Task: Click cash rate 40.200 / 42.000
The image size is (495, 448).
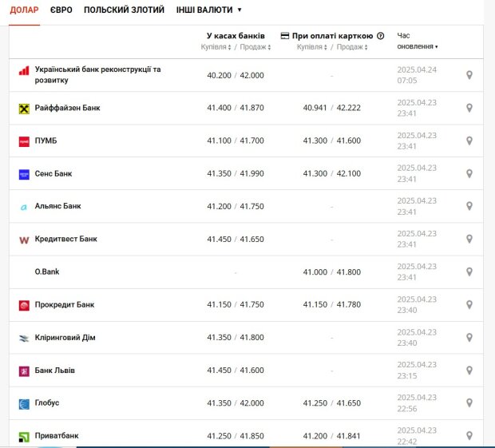Action: tap(236, 75)
